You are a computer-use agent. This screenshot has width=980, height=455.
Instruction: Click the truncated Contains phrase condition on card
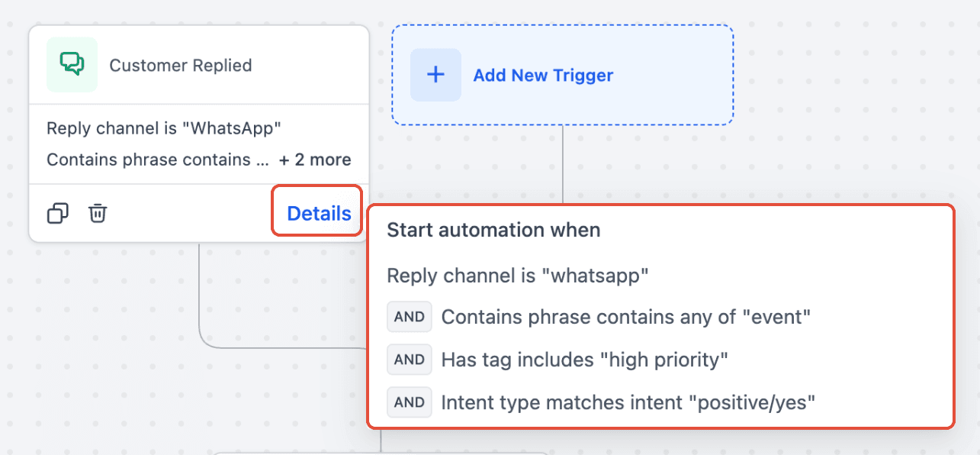pos(158,160)
